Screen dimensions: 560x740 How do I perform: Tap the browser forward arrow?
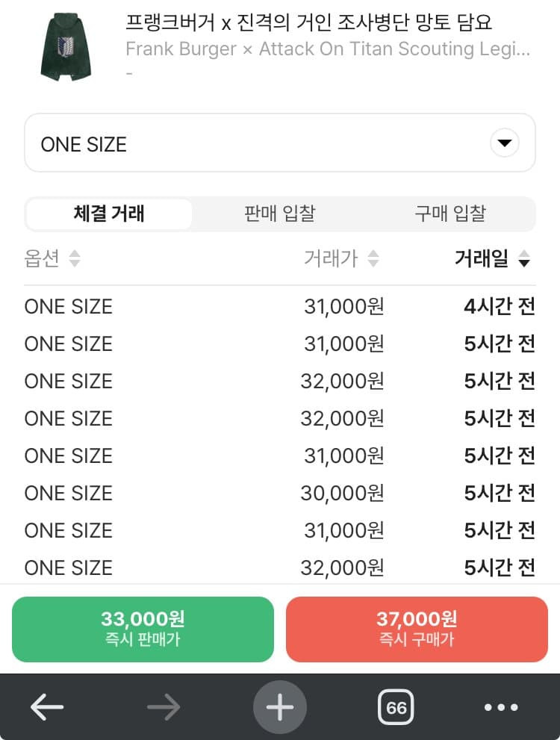(164, 706)
